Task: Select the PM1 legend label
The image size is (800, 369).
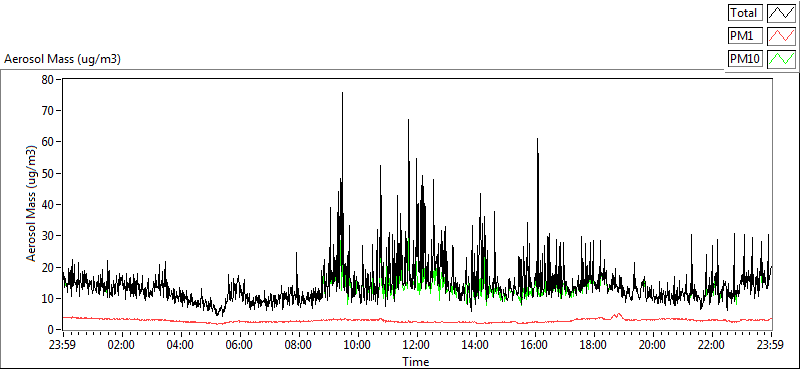Action: 745,36
